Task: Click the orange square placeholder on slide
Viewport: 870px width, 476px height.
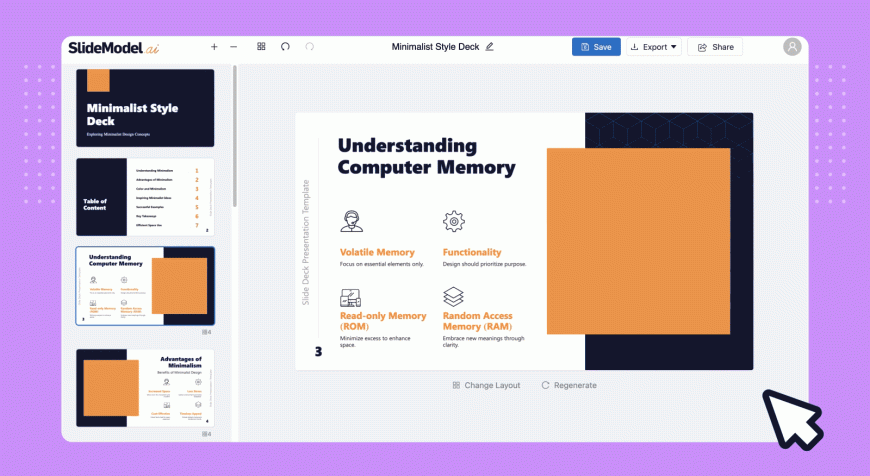Action: point(639,241)
